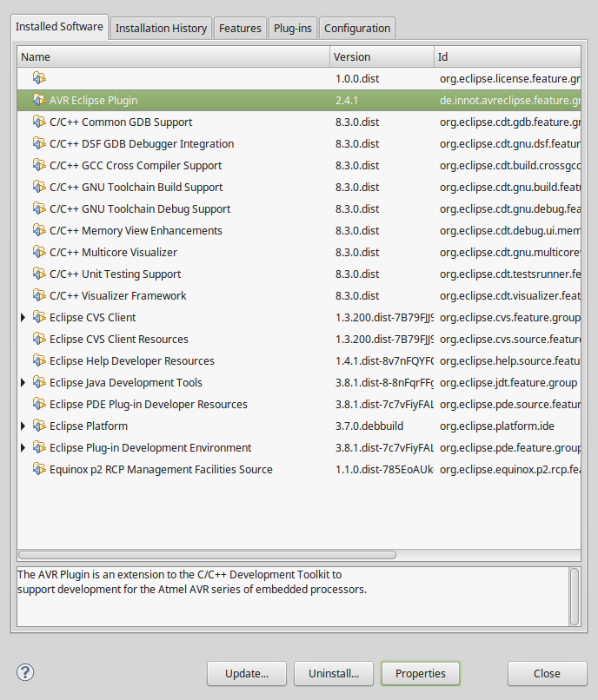Select C/C++ GCC Cross Compiler Support
598x700 pixels.
click(x=299, y=165)
